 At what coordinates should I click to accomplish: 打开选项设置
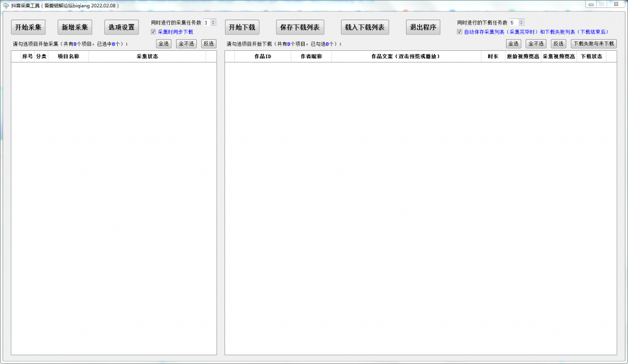coord(121,27)
